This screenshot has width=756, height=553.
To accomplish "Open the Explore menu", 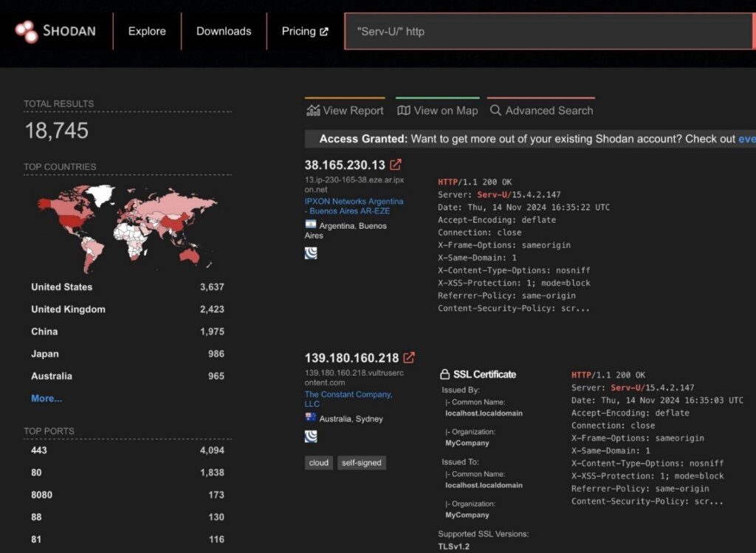I will point(147,31).
